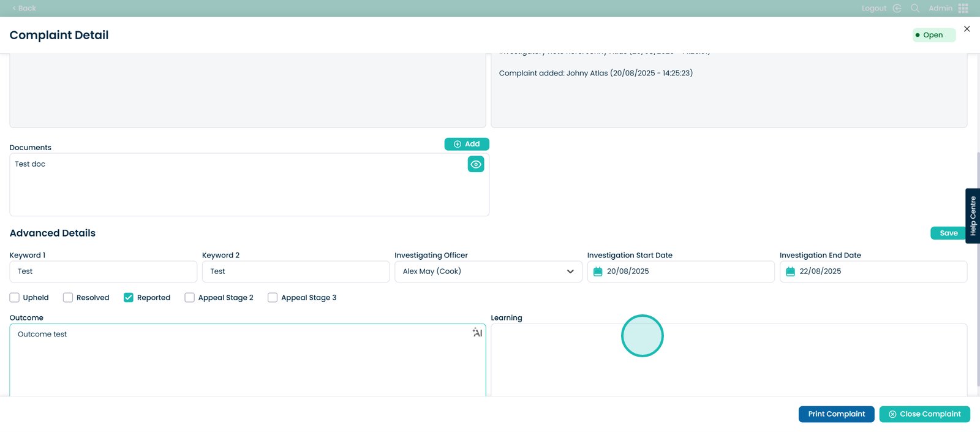Close the Complaint Detail panel with X
This screenshot has width=980, height=432.
[x=967, y=29]
